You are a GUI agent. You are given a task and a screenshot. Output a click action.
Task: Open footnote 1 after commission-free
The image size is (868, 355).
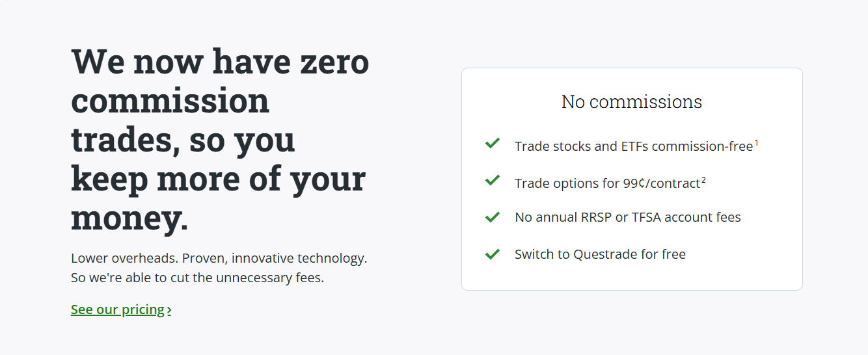click(x=757, y=142)
